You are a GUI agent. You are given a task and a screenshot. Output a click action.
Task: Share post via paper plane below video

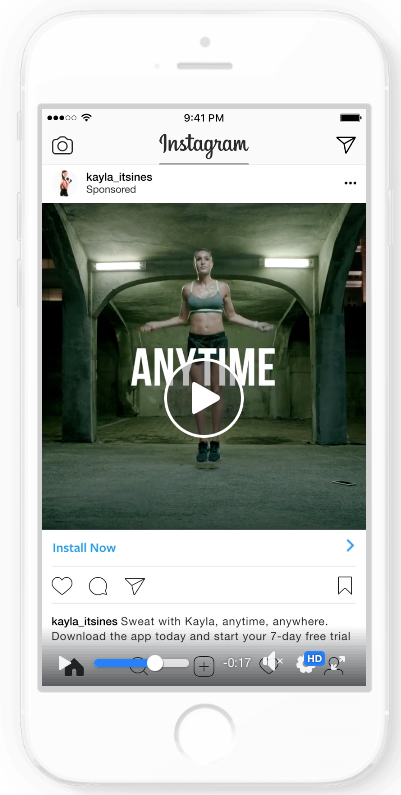click(135, 586)
